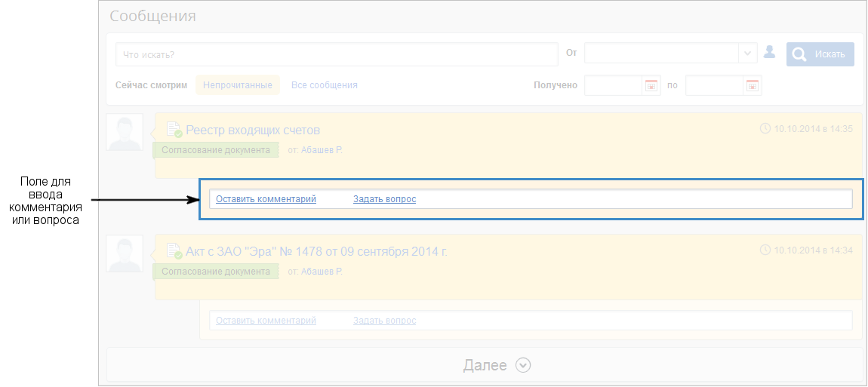Click the sender avatar of the Акт с ЗАО "Эра" message
This screenshot has height=387, width=868.
click(x=125, y=254)
